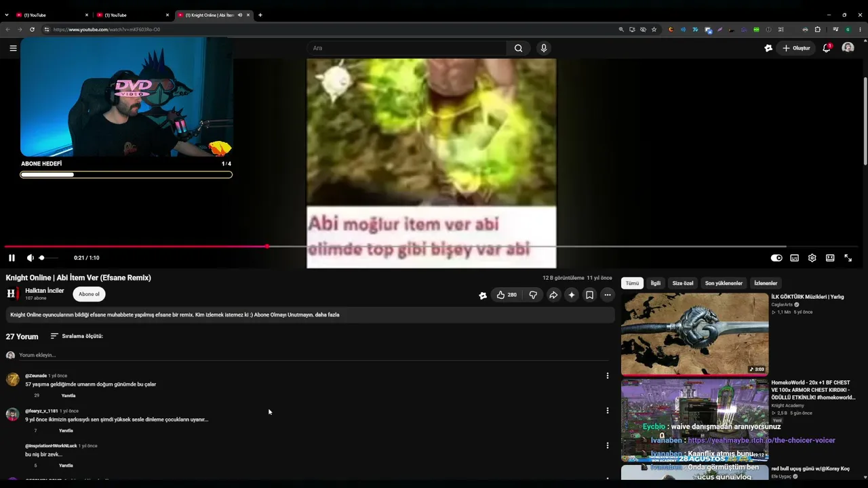Screen dimensions: 868x488
Task: Dislike the video
Action: coord(533,295)
